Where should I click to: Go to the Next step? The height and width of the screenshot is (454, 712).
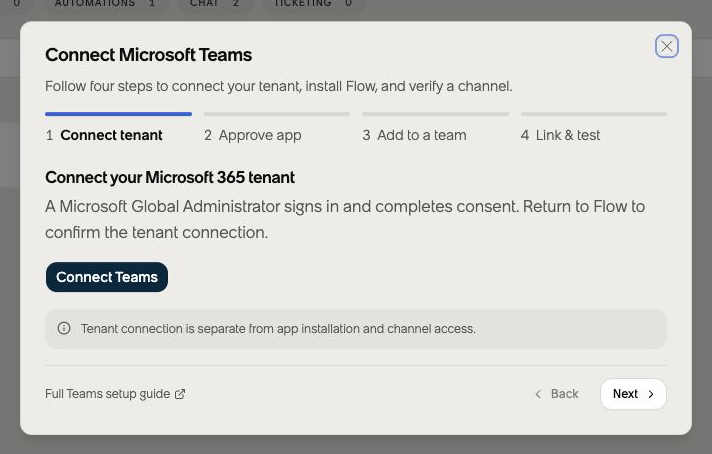(x=633, y=394)
